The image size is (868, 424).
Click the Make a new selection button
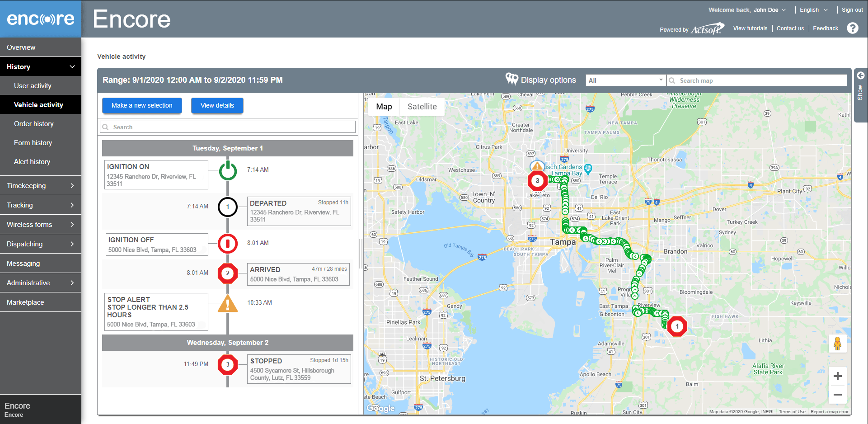(x=141, y=105)
